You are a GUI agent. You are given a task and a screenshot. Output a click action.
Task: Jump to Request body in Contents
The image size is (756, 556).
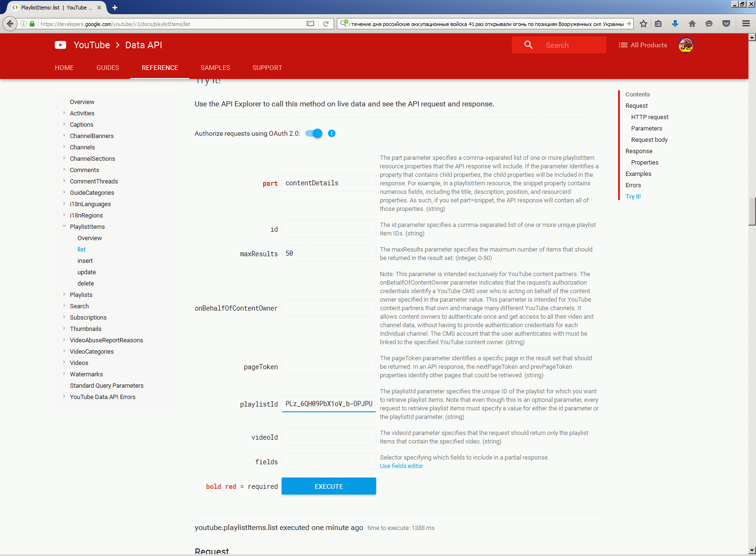coord(649,139)
